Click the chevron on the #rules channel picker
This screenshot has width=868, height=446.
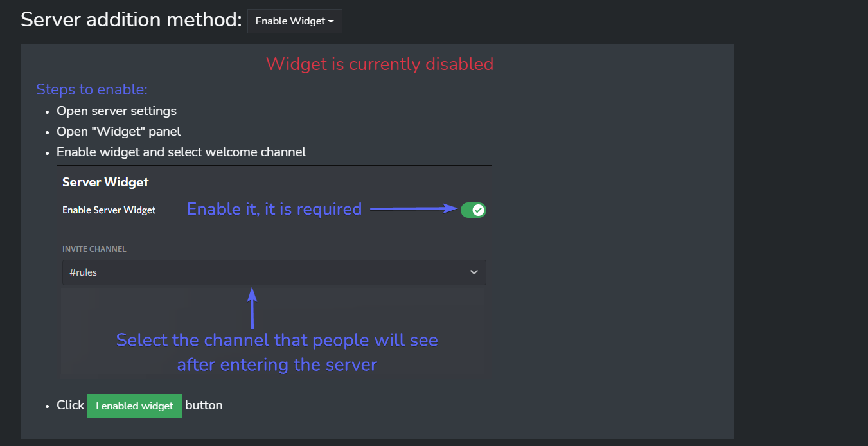474,272
